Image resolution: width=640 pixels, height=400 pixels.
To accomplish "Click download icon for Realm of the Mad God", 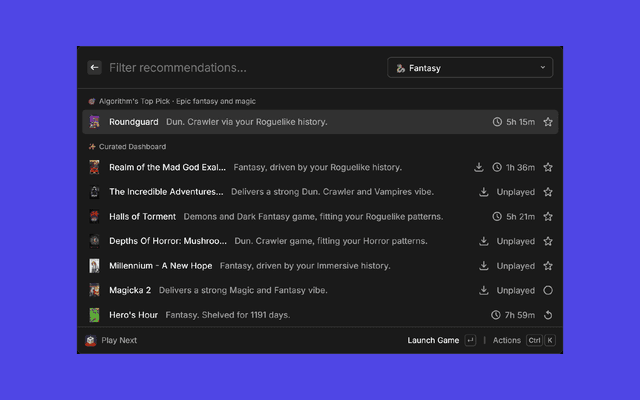I will pyautogui.click(x=479, y=167).
